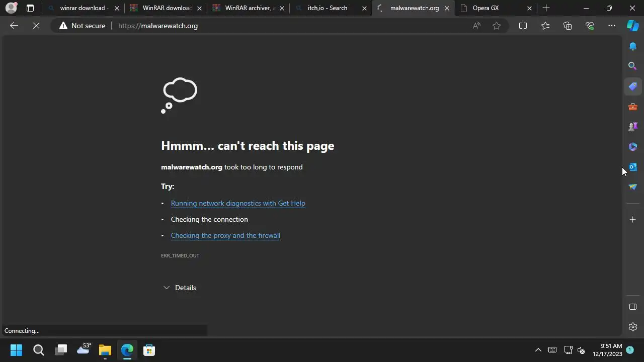
Task: Open the sidebar Tools briefcase
Action: 633,107
